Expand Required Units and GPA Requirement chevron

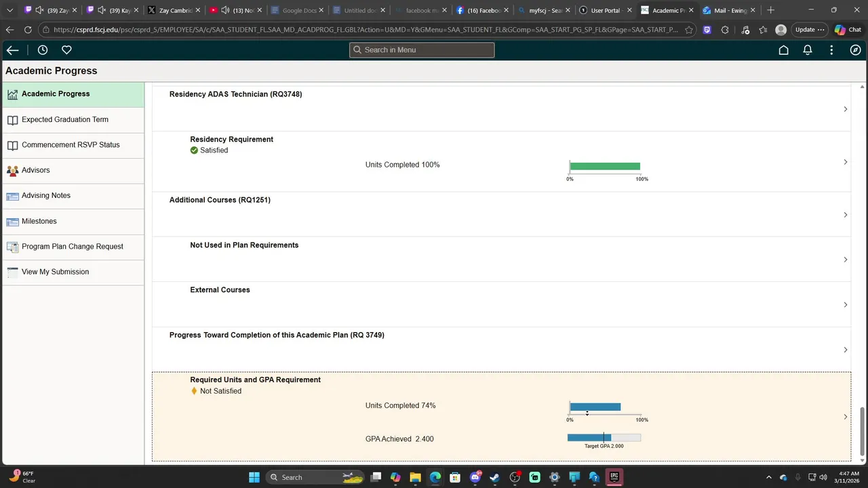point(845,417)
